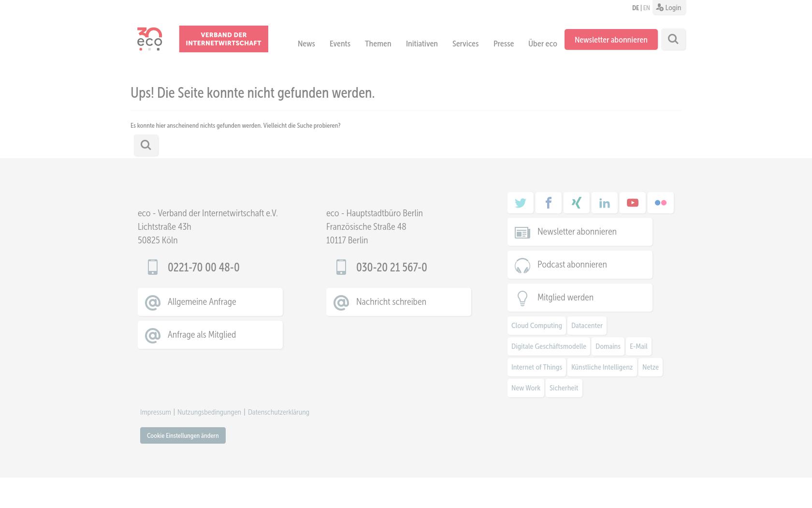
Task: Select the Künstliche Intelligenz tag
Action: pyautogui.click(x=602, y=367)
